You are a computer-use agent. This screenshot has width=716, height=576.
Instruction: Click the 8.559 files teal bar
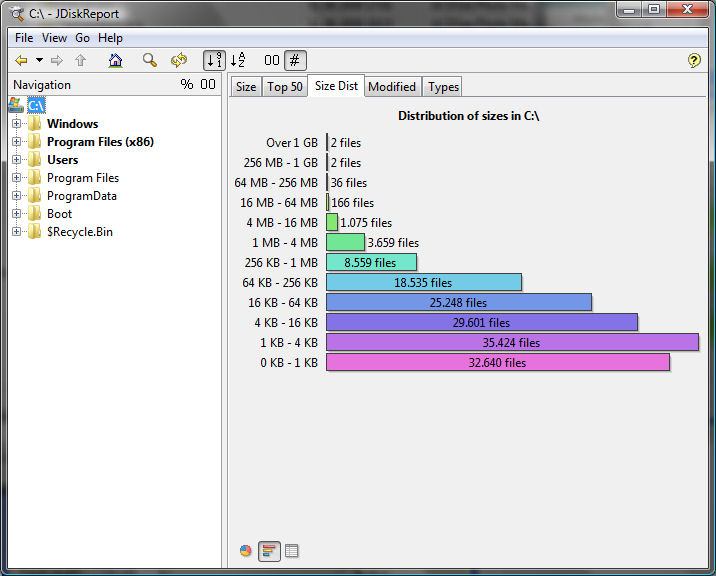[x=371, y=263]
